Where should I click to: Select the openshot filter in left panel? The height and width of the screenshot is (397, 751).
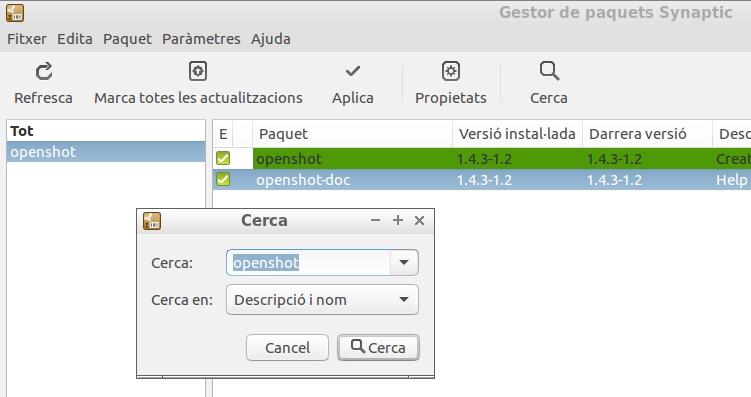[106, 152]
